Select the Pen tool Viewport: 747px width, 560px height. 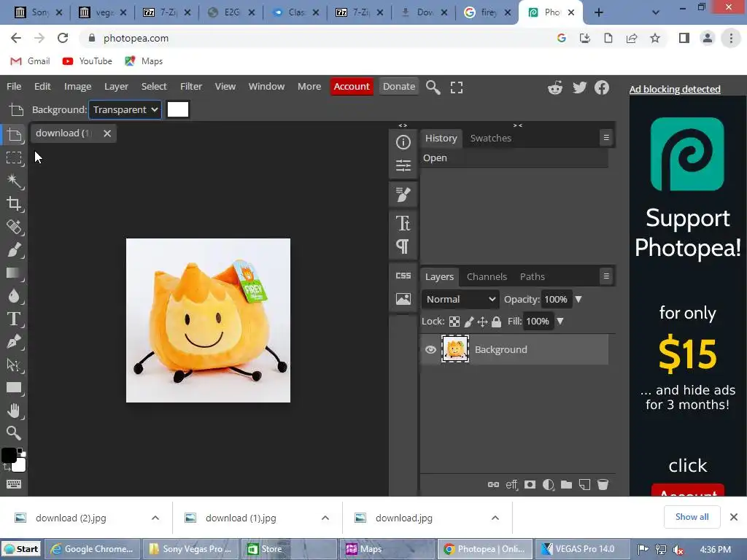point(14,341)
